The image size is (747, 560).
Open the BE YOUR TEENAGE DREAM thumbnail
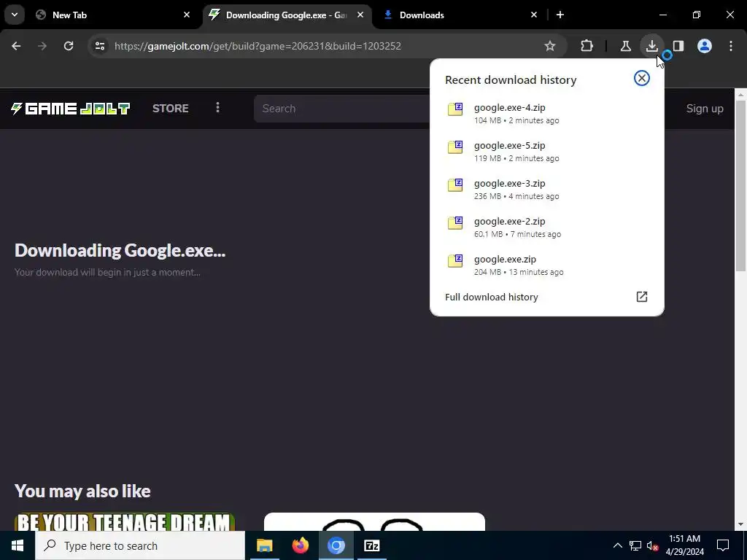[x=125, y=522]
